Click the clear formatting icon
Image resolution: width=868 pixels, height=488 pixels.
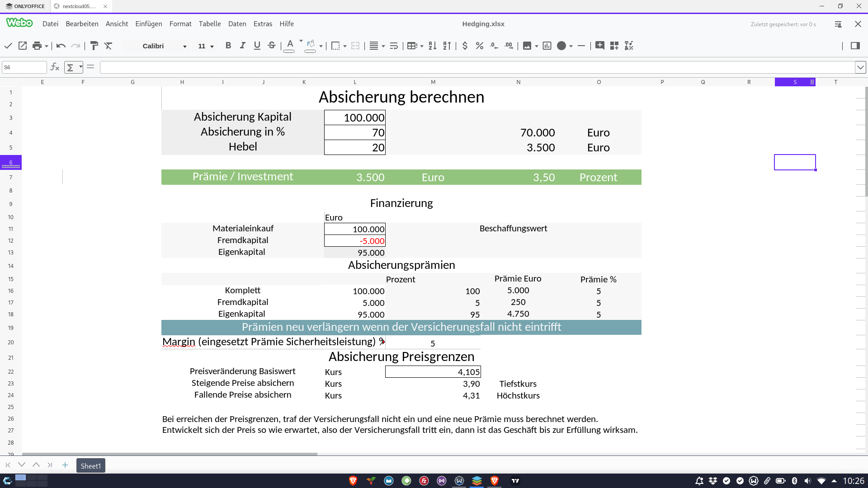108,46
